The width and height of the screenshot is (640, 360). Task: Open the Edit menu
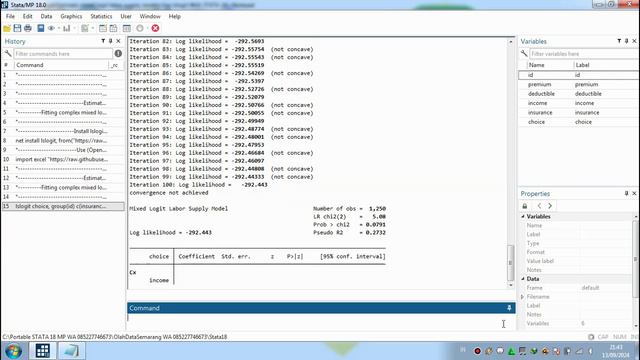click(27, 16)
